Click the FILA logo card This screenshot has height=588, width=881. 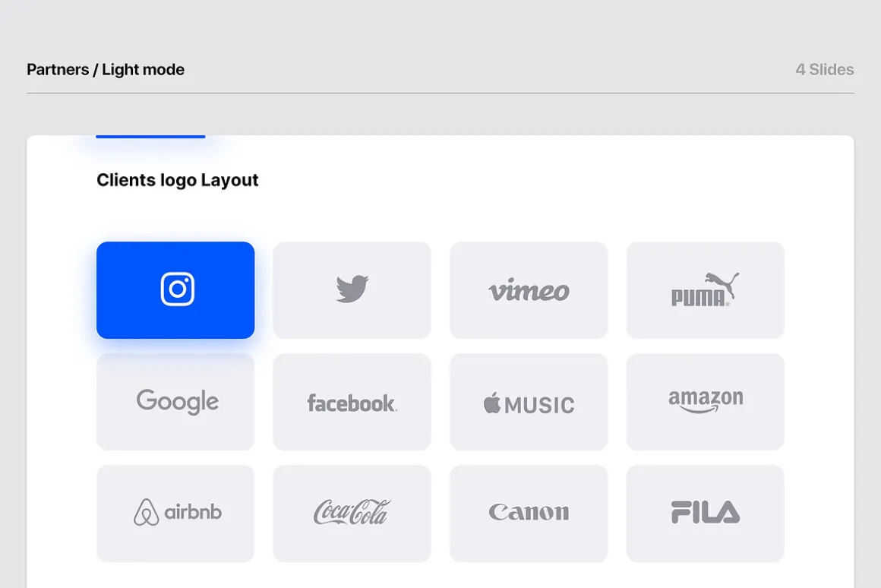click(x=705, y=514)
